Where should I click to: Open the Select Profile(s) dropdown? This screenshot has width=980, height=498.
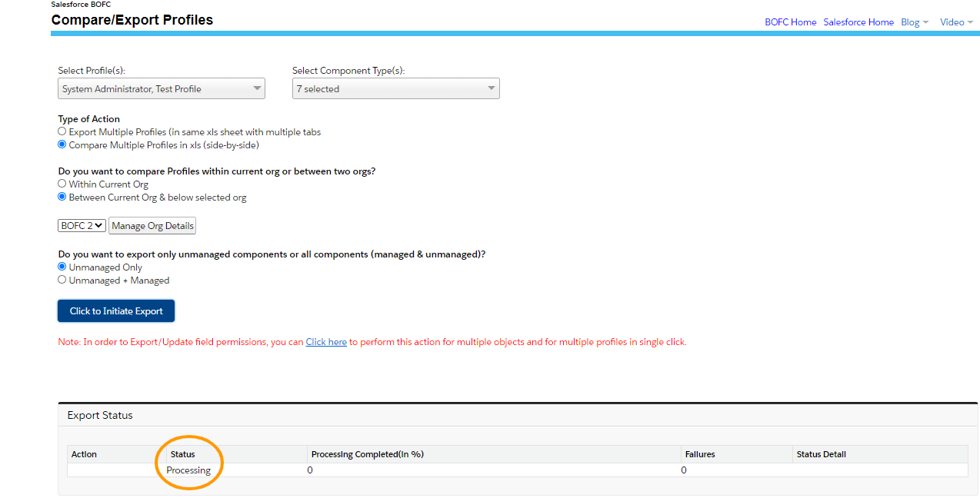coord(162,89)
